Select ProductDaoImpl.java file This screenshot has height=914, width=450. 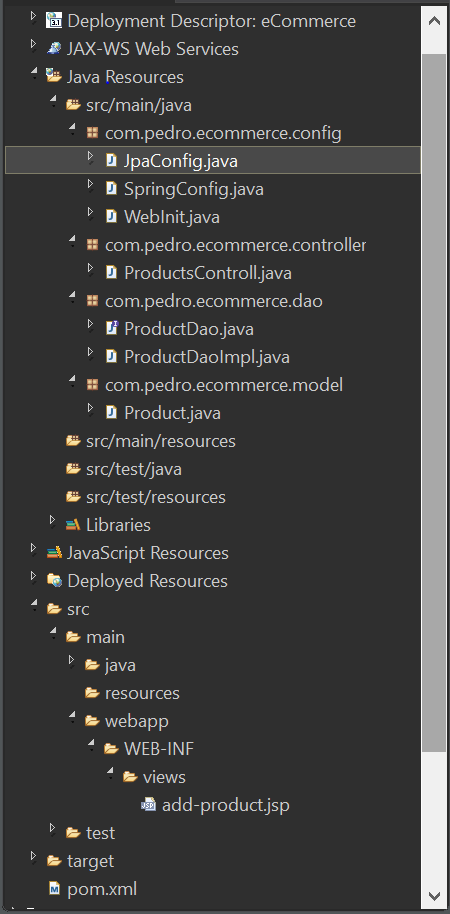tap(207, 357)
